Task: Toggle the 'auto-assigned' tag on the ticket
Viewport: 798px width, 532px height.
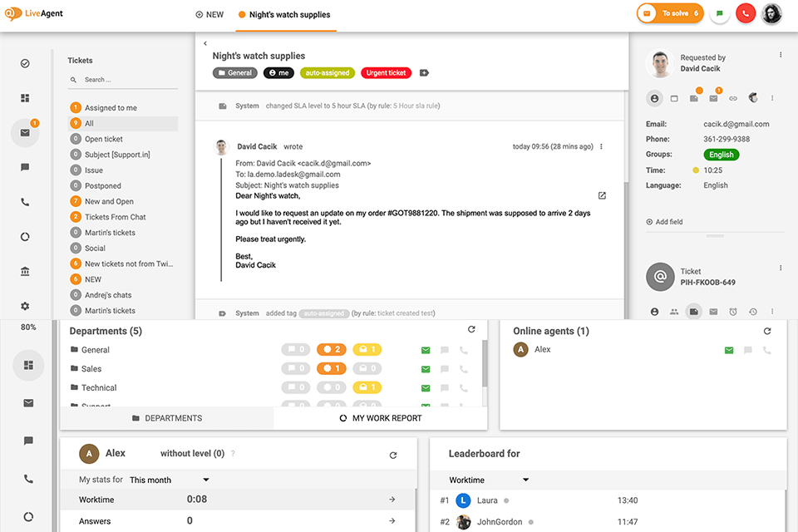Action: (x=328, y=72)
